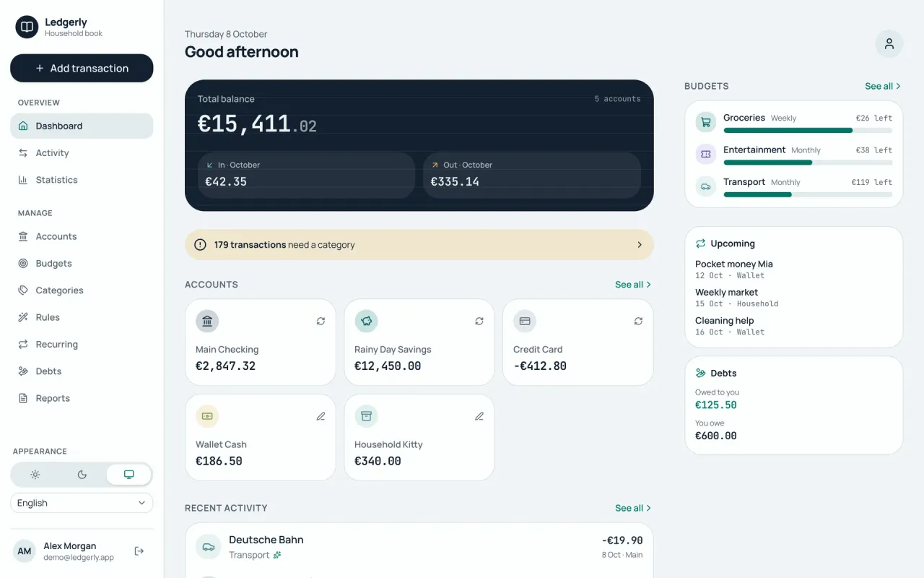Open the Debts sidebar item
The height and width of the screenshot is (578, 924).
82,371
